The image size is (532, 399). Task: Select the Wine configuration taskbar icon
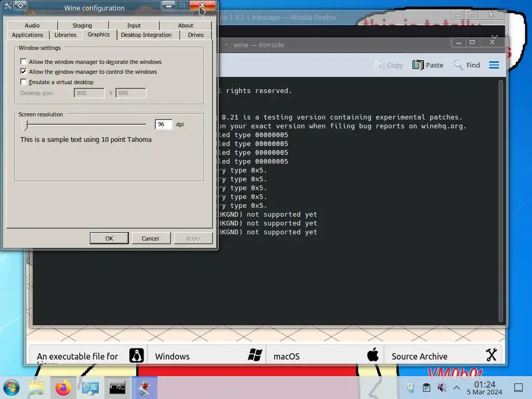click(144, 388)
